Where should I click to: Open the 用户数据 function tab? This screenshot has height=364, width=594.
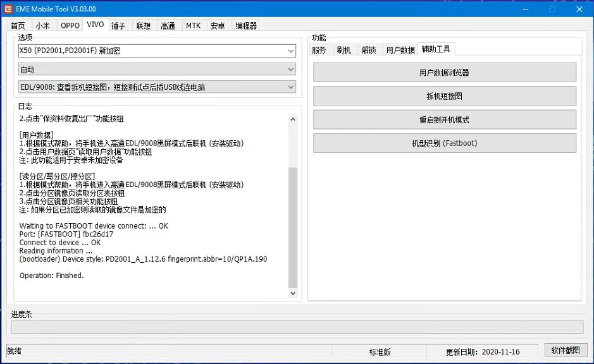click(x=400, y=50)
